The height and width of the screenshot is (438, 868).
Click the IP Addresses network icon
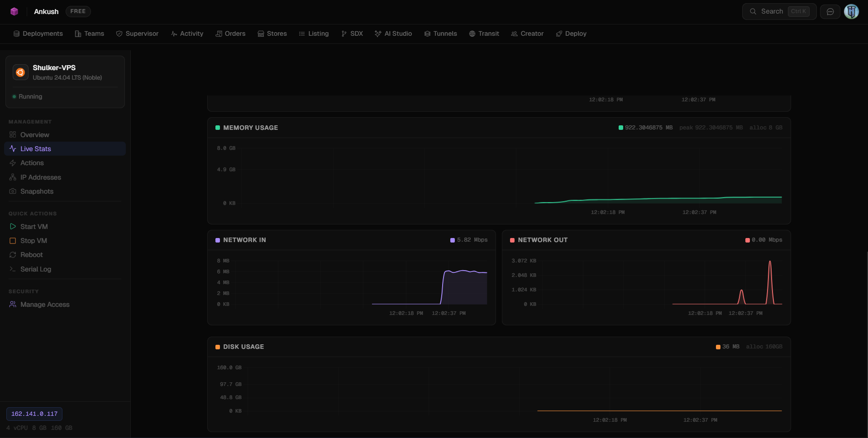[x=13, y=177]
